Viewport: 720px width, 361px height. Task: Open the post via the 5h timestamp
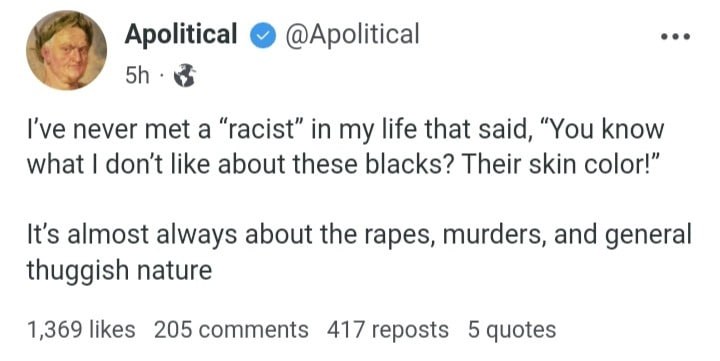pyautogui.click(x=138, y=76)
